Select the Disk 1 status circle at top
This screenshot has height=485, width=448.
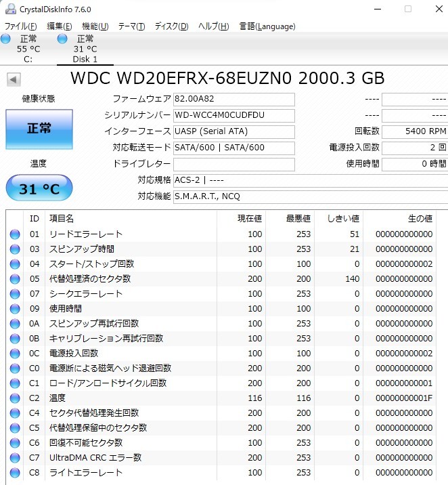point(62,39)
